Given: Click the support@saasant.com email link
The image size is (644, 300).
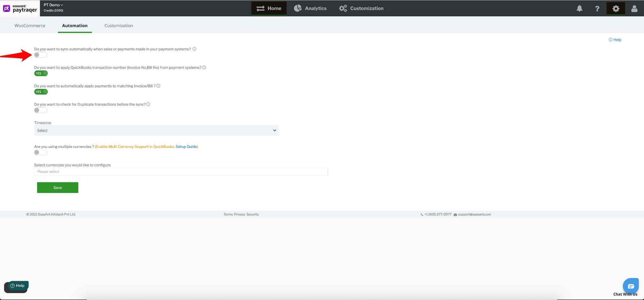Looking at the screenshot, I should click(x=474, y=215).
